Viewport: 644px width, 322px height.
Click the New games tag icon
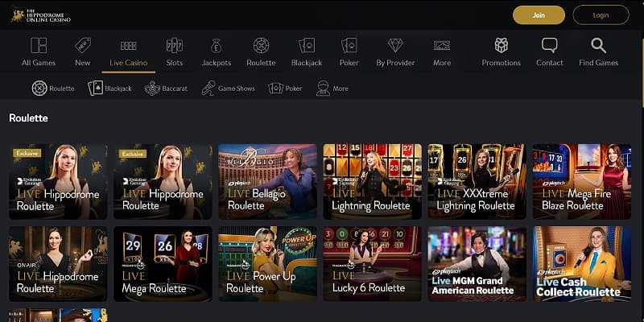(82, 46)
